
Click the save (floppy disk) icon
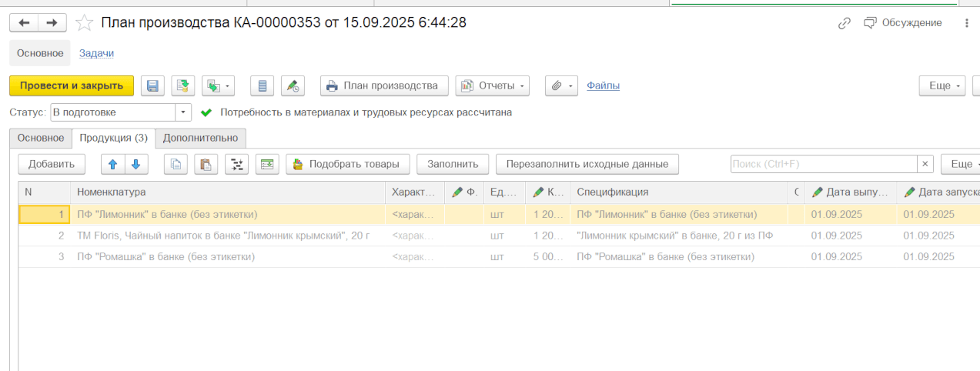pos(152,85)
